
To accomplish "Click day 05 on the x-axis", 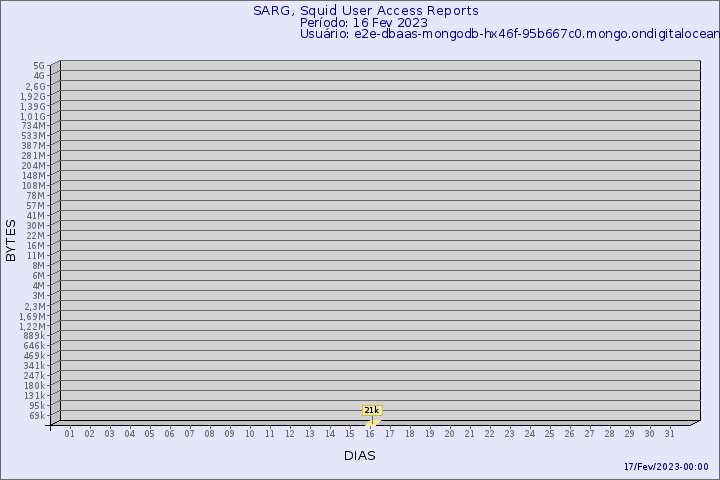I will pyautogui.click(x=149, y=434).
